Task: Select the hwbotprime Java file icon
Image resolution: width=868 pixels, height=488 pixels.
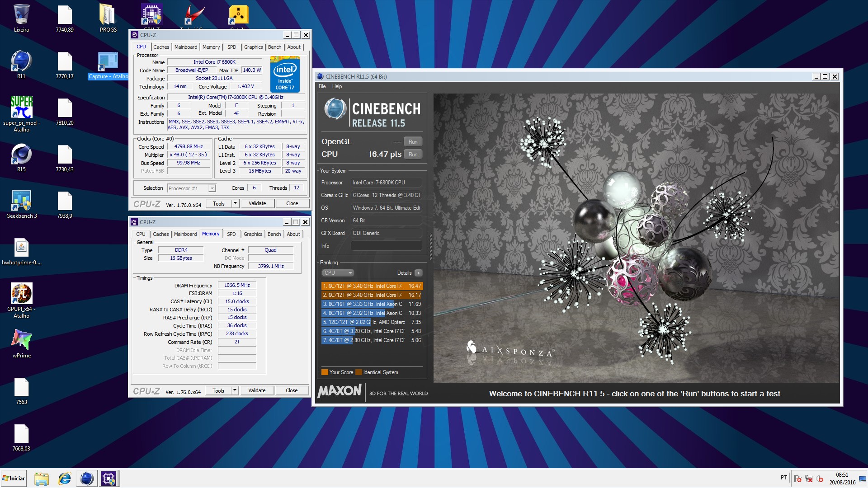Action: (x=21, y=247)
